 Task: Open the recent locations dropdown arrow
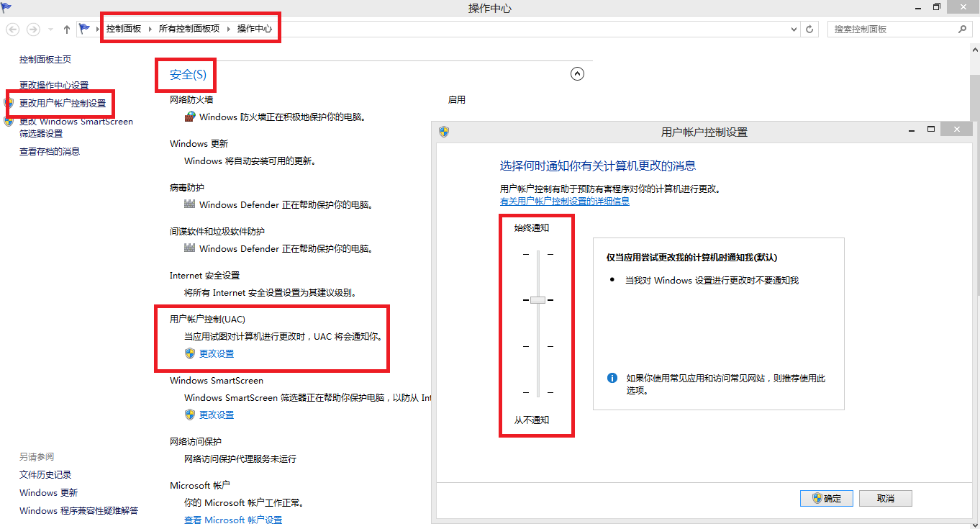[50, 30]
